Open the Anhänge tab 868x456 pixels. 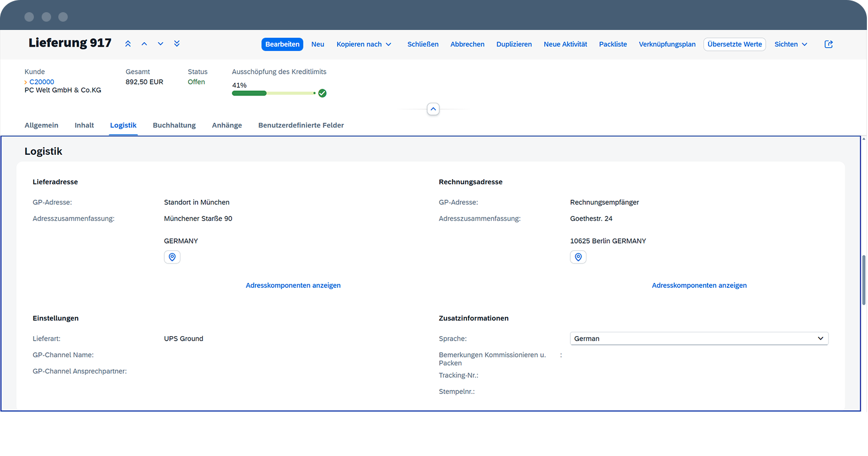(227, 125)
